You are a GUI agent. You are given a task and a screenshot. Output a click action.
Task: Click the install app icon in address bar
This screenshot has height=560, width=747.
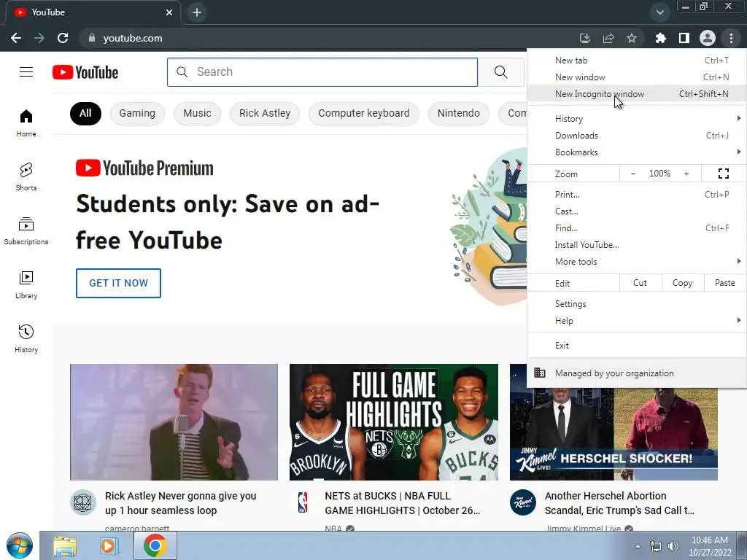585,38
